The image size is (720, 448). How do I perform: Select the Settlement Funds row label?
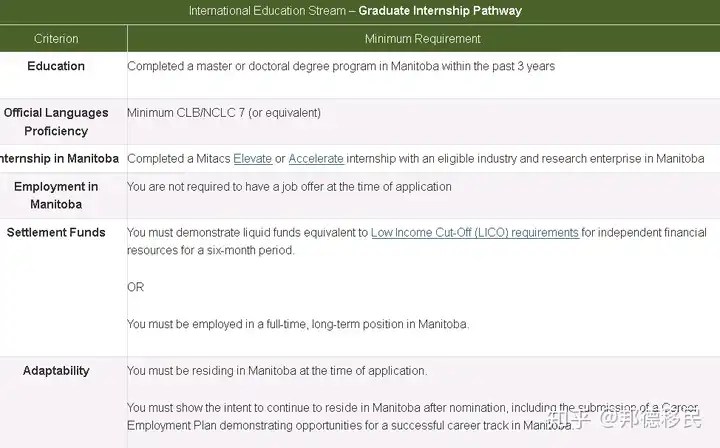56,233
